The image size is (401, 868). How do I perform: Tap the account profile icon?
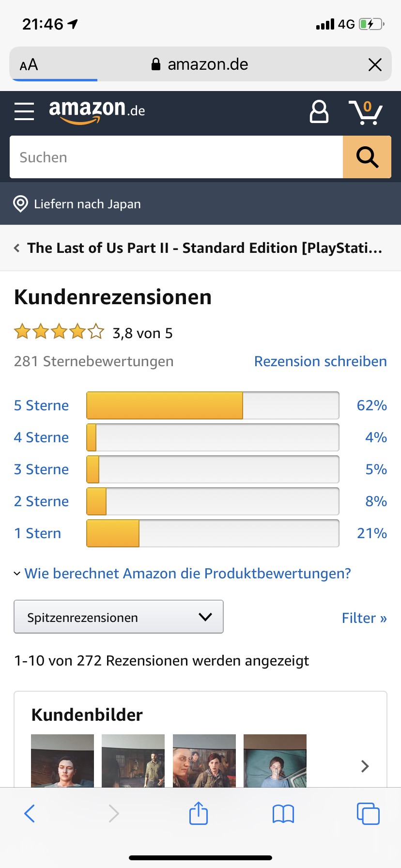click(319, 112)
